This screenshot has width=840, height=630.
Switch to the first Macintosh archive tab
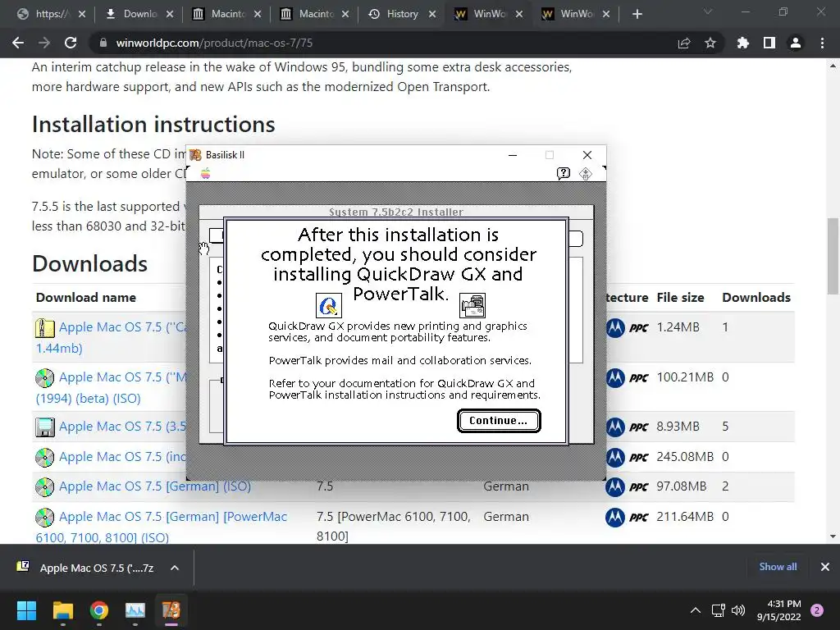[227, 14]
